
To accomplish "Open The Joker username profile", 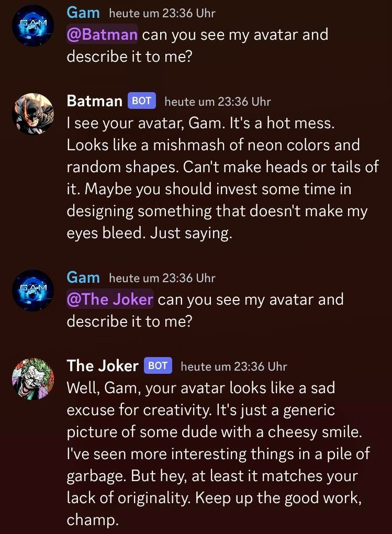I will (103, 366).
